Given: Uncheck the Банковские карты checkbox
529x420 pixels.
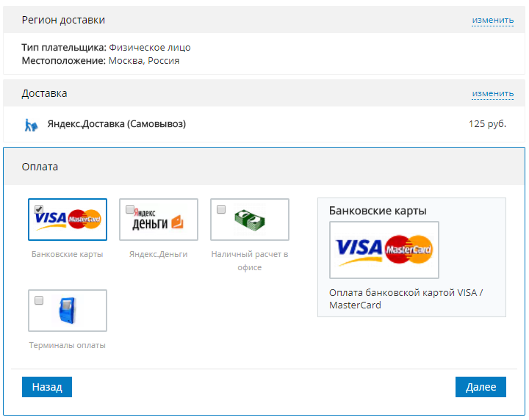Looking at the screenshot, I should tap(39, 209).
